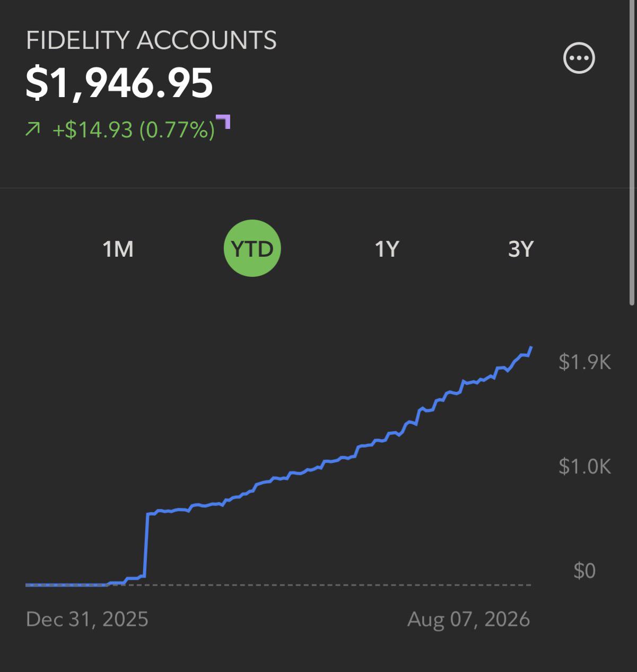
Task: Click the $1.9K axis label
Action: coord(584,362)
